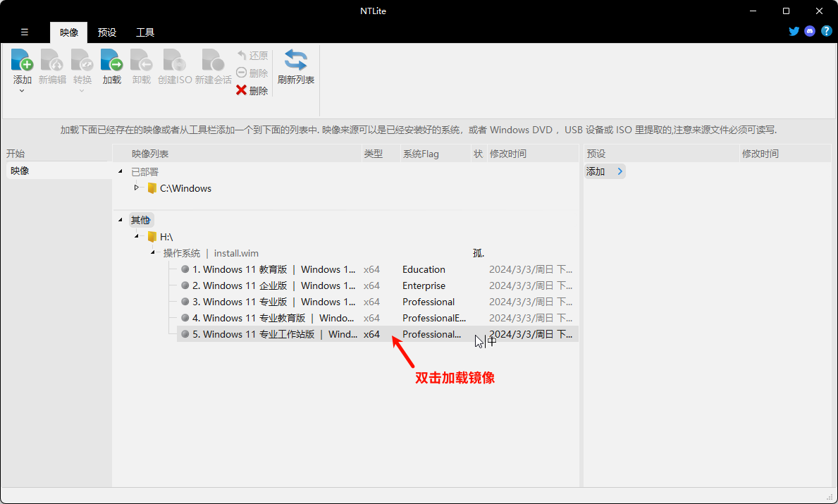Screen dimensions: 838x504
Task: Click the H:\ folder icon
Action: pos(152,237)
